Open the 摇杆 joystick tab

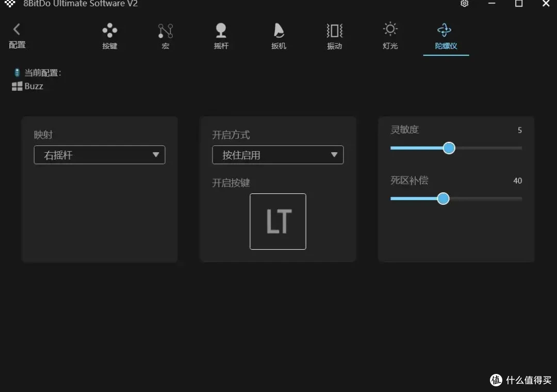pos(221,36)
